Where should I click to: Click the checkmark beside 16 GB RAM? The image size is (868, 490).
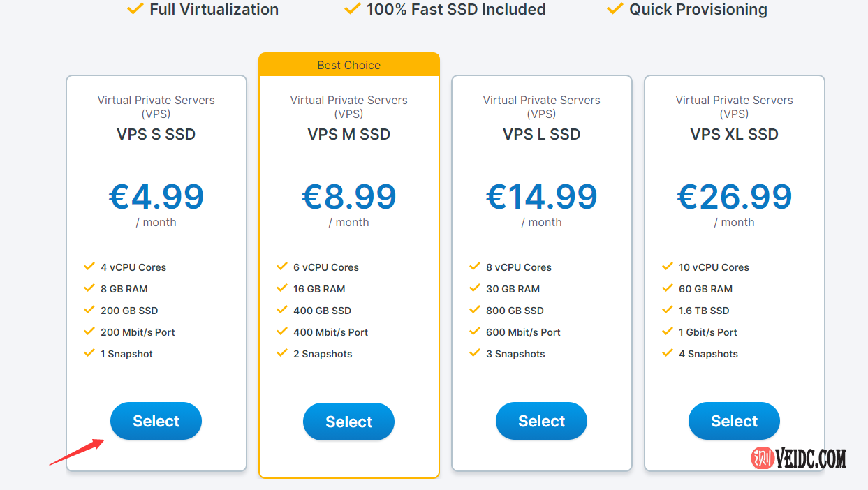pyautogui.click(x=282, y=288)
